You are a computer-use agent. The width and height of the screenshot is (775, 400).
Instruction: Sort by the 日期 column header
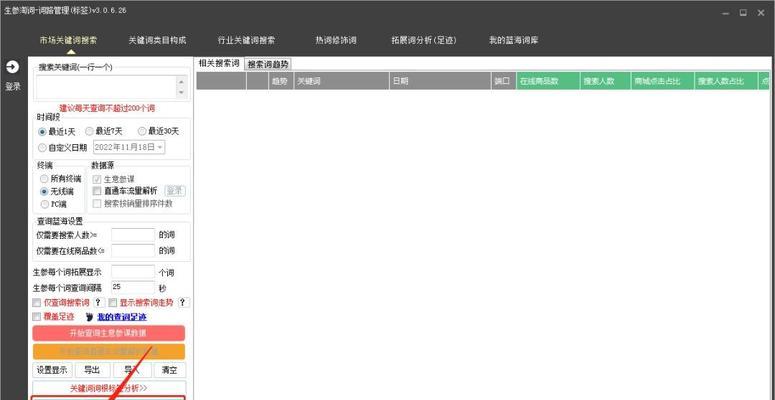click(440, 81)
